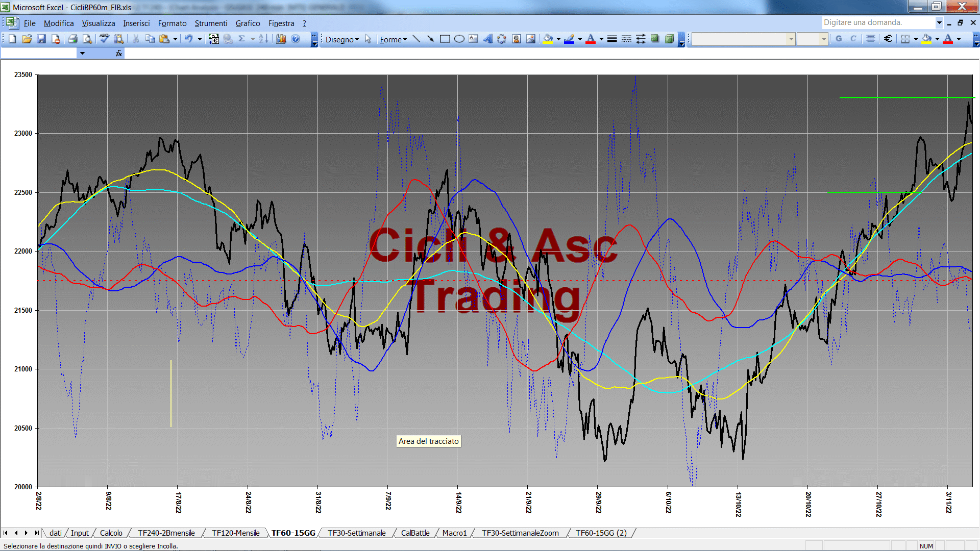Open the font size combo box

(x=812, y=39)
